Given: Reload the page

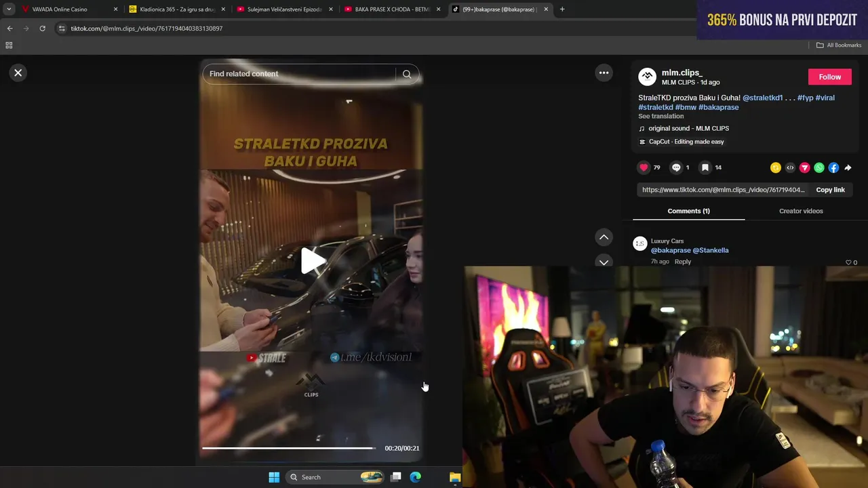Looking at the screenshot, I should [x=42, y=28].
